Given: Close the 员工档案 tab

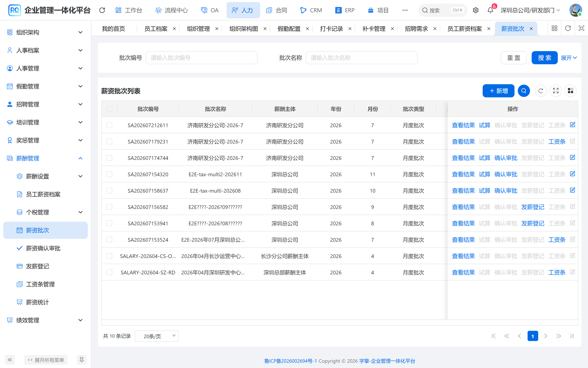Looking at the screenshot, I should tap(174, 29).
